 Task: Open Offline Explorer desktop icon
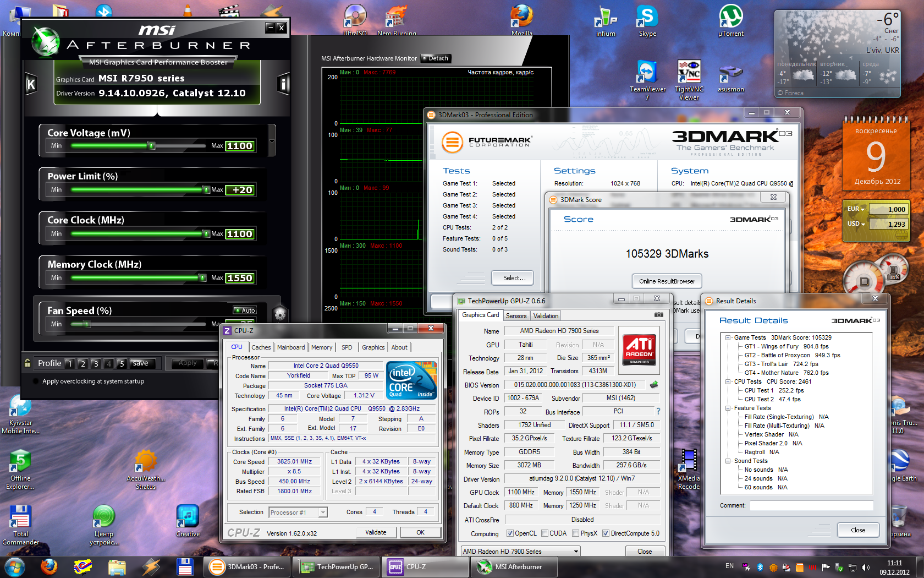(x=20, y=470)
